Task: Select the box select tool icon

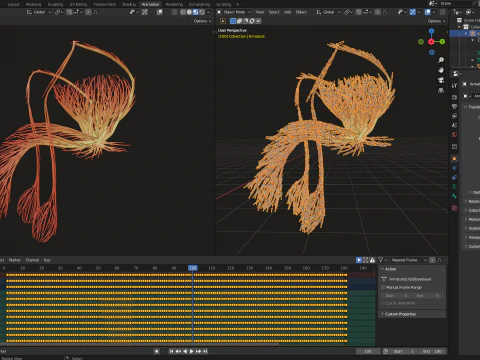Action: pyautogui.click(x=223, y=21)
